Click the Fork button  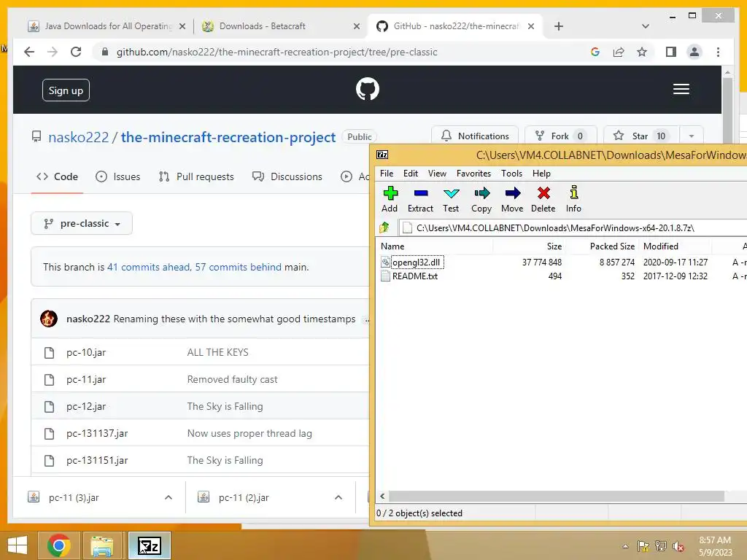[561, 136]
